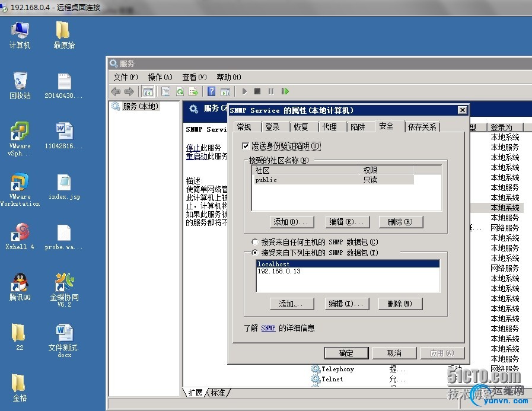This screenshot has width=532, height=411.
Task: Open the SNMP details link
Action: tap(268, 328)
